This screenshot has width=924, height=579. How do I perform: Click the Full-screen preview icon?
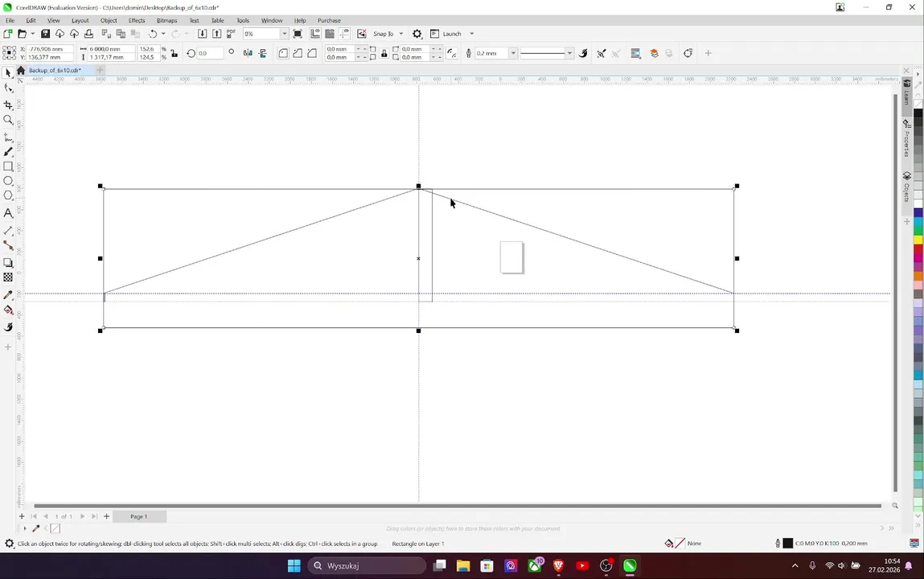pyautogui.click(x=298, y=34)
